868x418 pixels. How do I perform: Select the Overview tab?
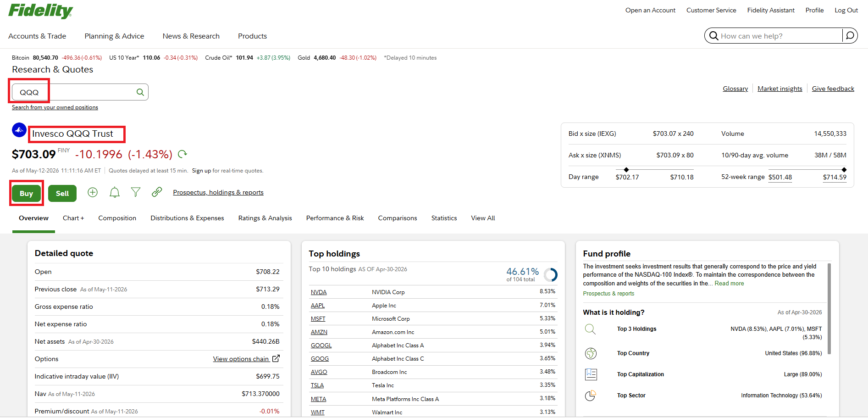[x=33, y=218]
